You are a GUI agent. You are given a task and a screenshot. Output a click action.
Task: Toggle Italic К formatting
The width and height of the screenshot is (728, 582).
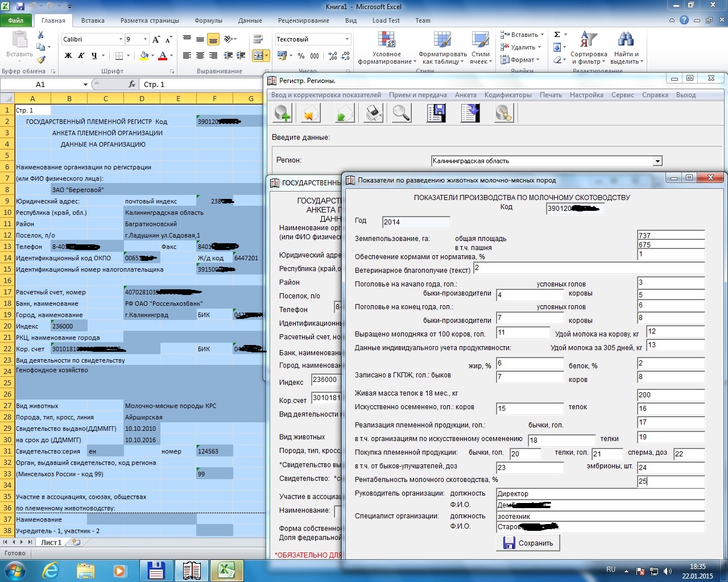pyautogui.click(x=81, y=56)
